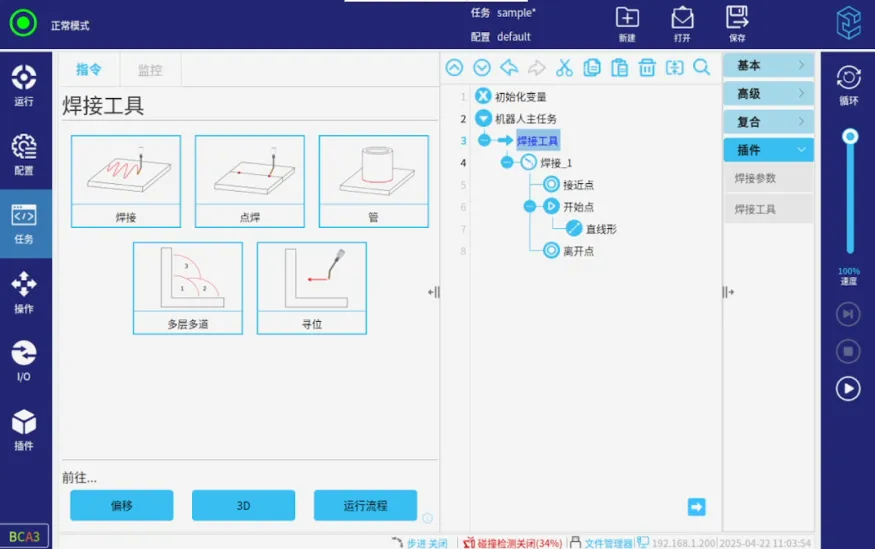This screenshot has height=549, width=875.
Task: Switch to the 指令 tab
Action: pyautogui.click(x=89, y=69)
